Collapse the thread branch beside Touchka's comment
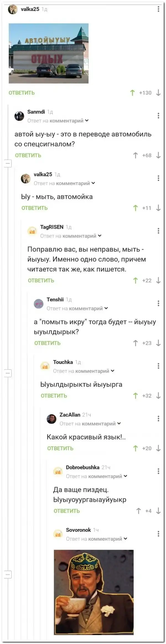This screenshot has height=644, width=166. 8,373
